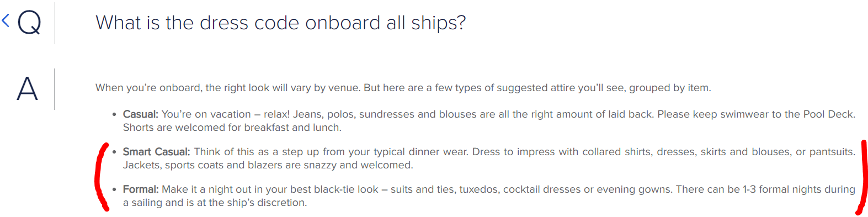Click the 'Jackets, sports coats and blazers' line
Image resolution: width=868 pixels, height=217 pixels.
click(x=268, y=165)
